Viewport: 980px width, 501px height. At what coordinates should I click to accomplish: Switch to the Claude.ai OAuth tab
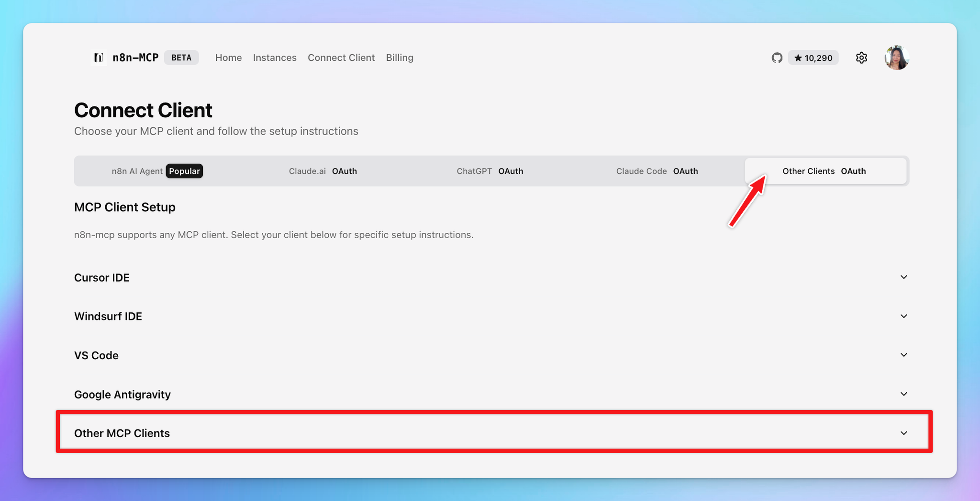(323, 171)
